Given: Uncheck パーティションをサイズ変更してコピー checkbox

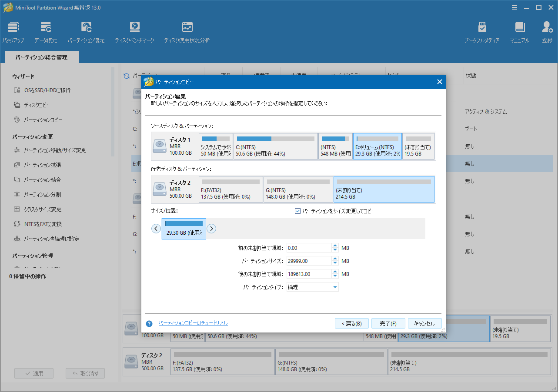Looking at the screenshot, I should pos(298,211).
